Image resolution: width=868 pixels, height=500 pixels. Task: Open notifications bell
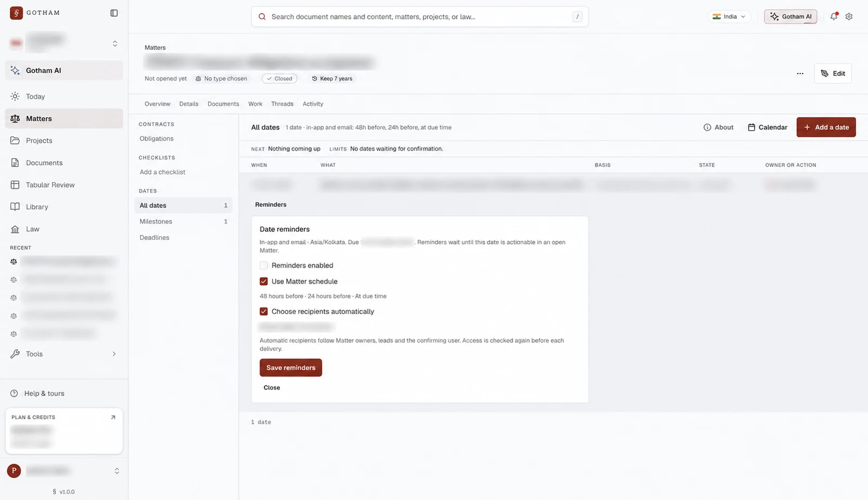click(x=834, y=16)
